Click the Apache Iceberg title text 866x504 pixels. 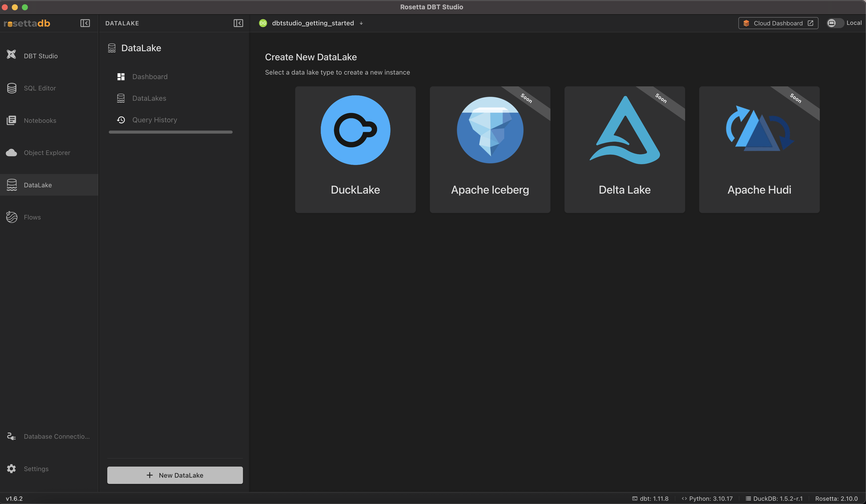pos(490,190)
